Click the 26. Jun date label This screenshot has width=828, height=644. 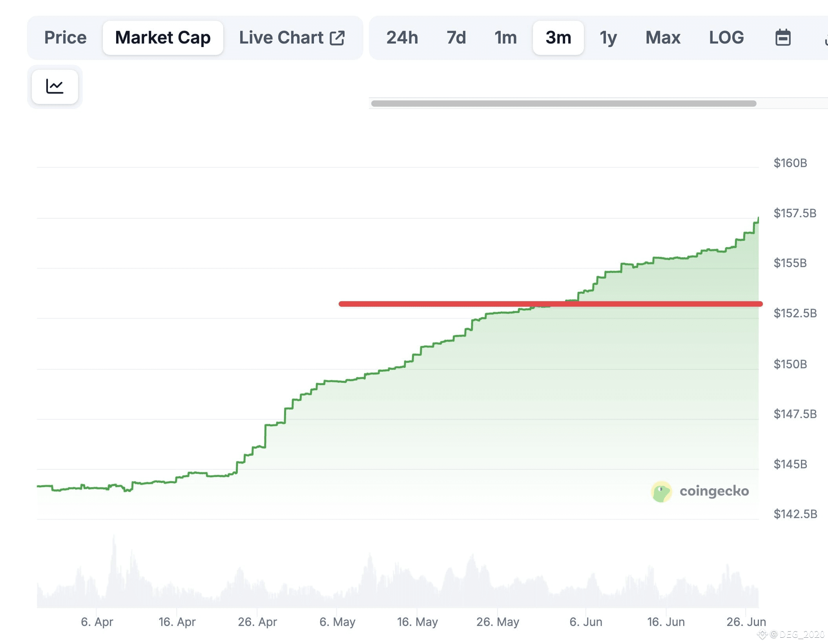click(x=746, y=622)
